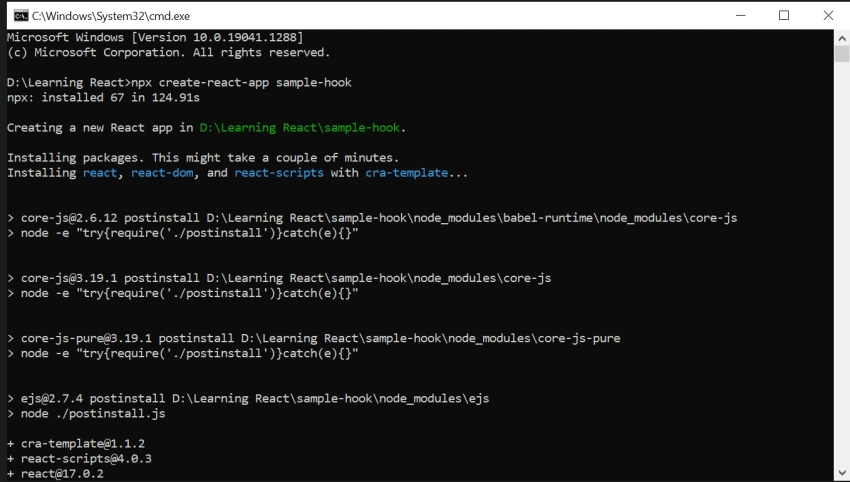Click the '+ react@17.0.2' line
Image resolution: width=850 pixels, height=482 pixels.
(55, 474)
